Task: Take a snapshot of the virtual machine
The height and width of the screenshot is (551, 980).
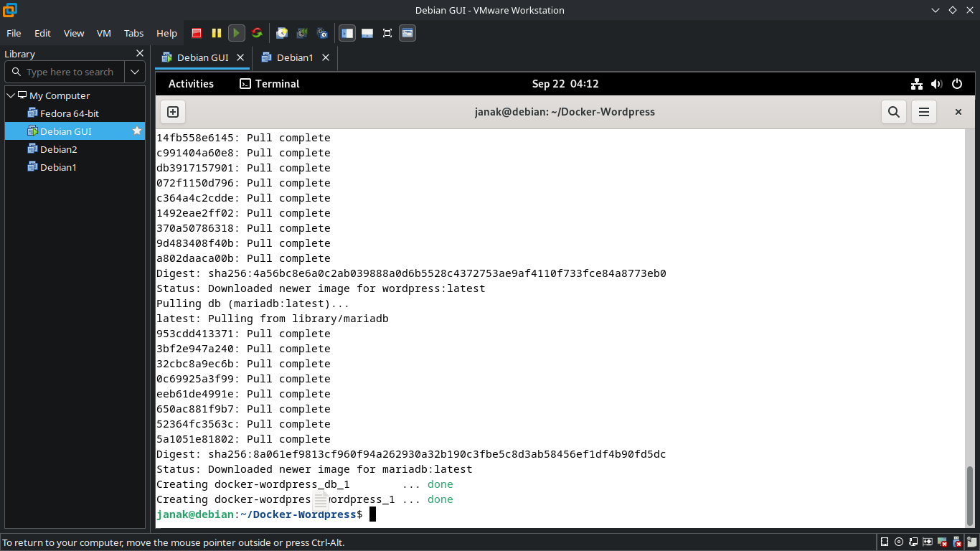Action: (282, 33)
